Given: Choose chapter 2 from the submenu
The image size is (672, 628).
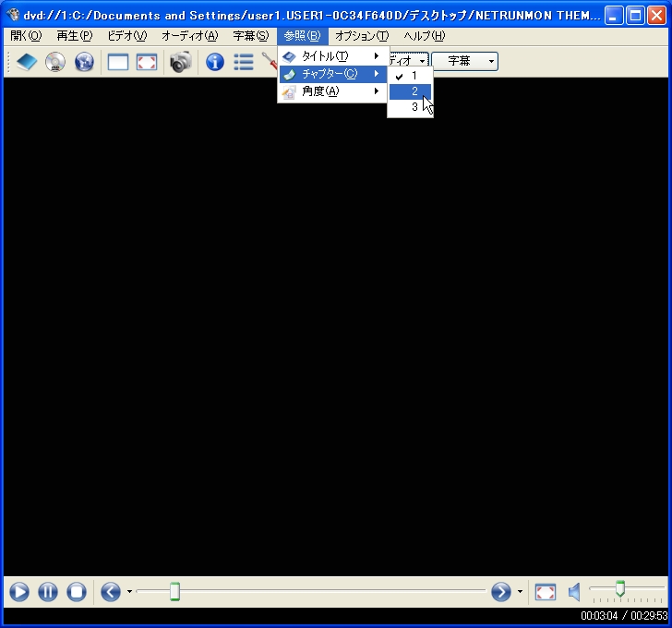Looking at the screenshot, I should tap(410, 91).
